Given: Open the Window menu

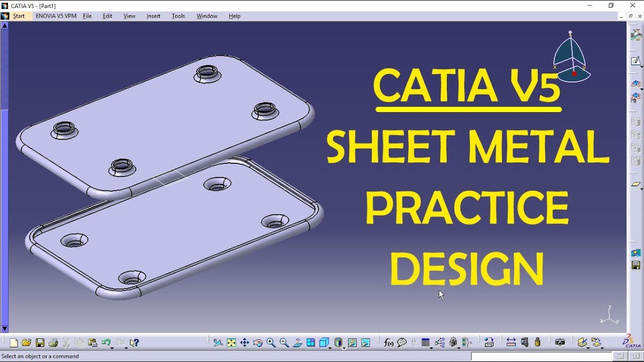Looking at the screenshot, I should [207, 16].
